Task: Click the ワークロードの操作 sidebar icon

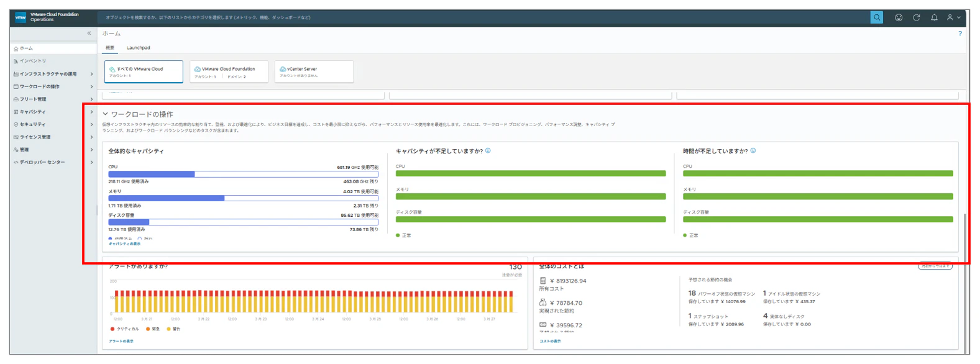Action: point(16,86)
